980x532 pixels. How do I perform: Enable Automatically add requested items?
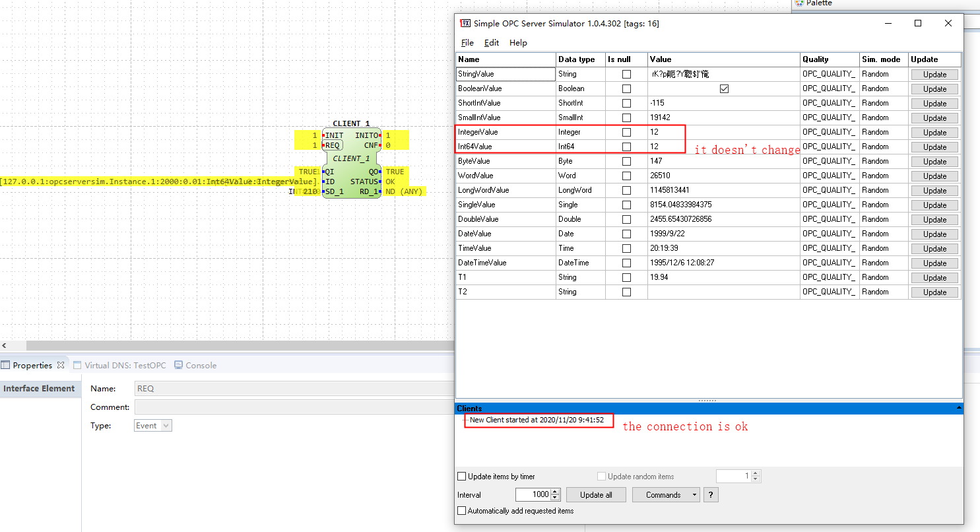(x=461, y=511)
